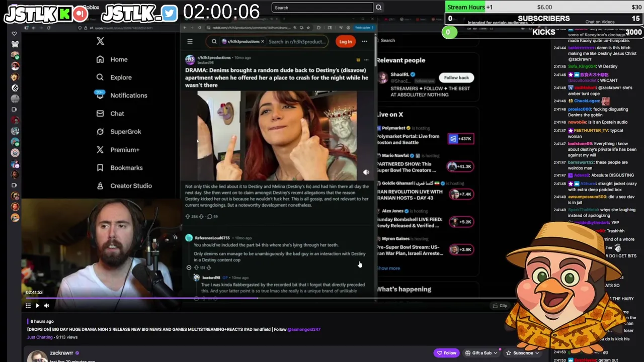Open the Reddit hamburger menu
Image resolution: width=644 pixels, height=362 pixels.
tap(190, 41)
